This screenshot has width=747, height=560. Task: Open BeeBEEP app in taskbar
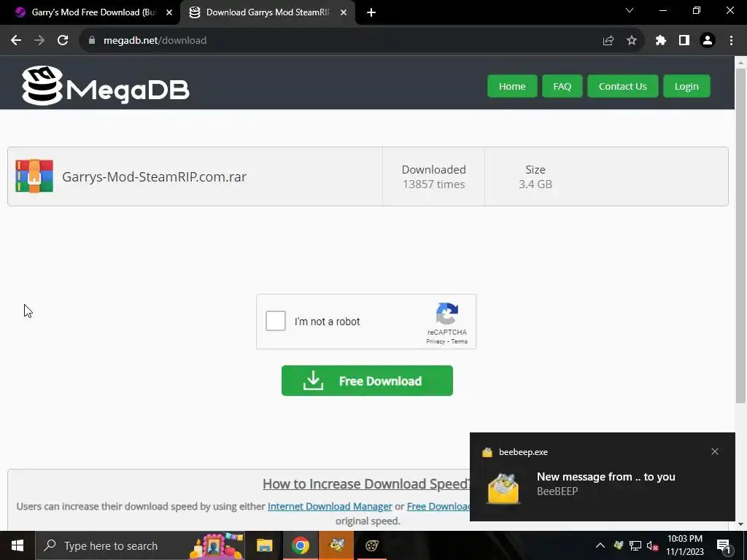[336, 545]
